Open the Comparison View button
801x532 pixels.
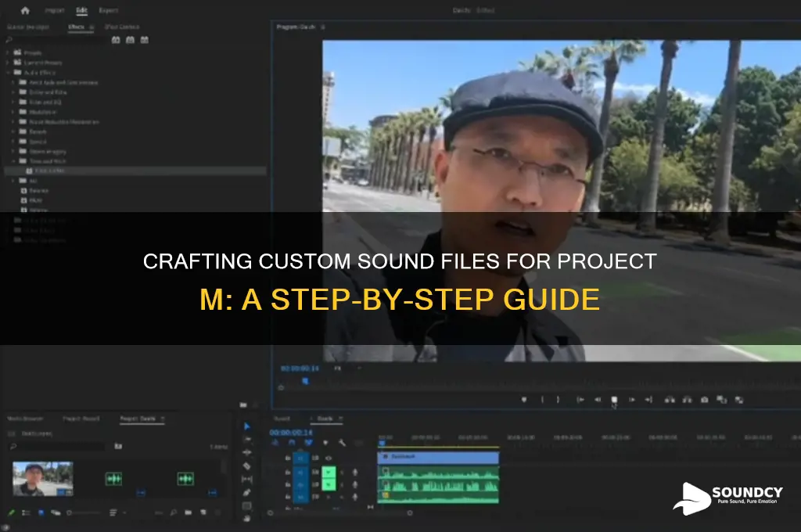tap(721, 400)
